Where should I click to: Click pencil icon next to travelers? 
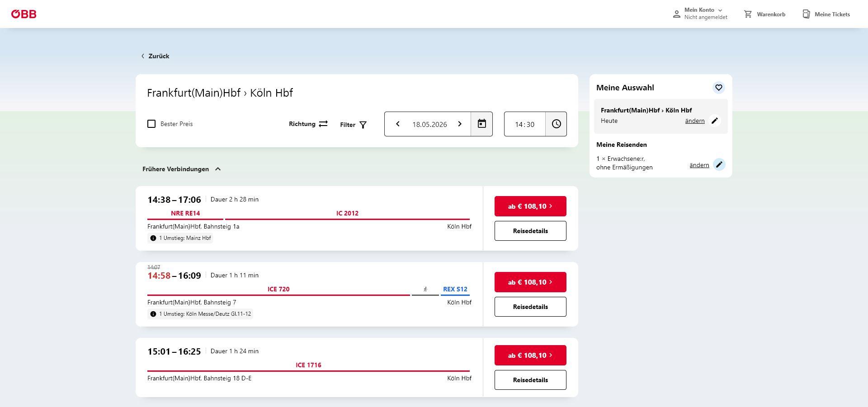pos(719,164)
